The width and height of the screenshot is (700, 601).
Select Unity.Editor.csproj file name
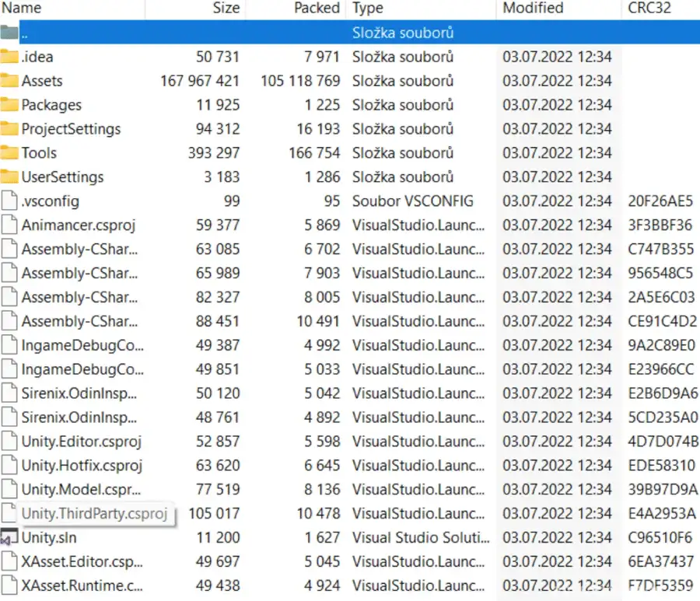pyautogui.click(x=81, y=442)
